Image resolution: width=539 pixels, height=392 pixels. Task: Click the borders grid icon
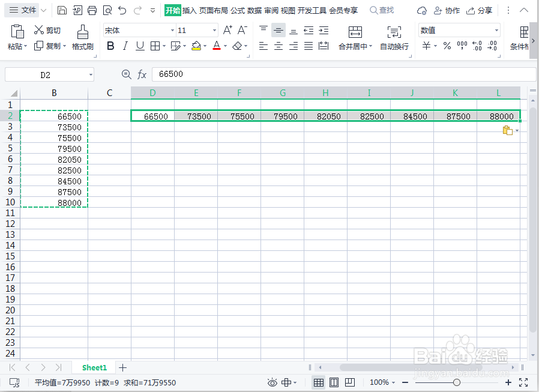tap(155, 46)
